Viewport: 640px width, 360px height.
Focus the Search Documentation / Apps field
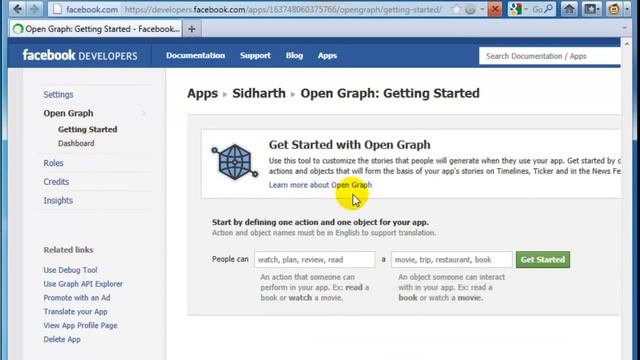[550, 56]
